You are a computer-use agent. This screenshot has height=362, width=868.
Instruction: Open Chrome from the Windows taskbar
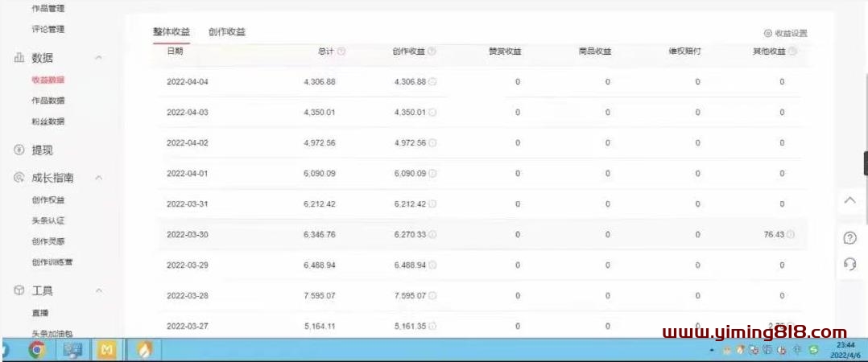tap(37, 349)
